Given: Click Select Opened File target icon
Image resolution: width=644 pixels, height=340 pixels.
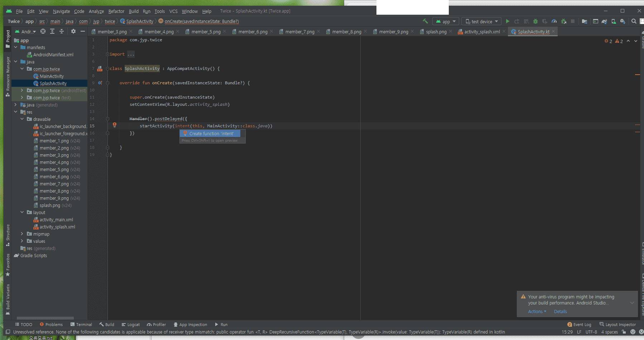Looking at the screenshot, I should pos(43,31).
